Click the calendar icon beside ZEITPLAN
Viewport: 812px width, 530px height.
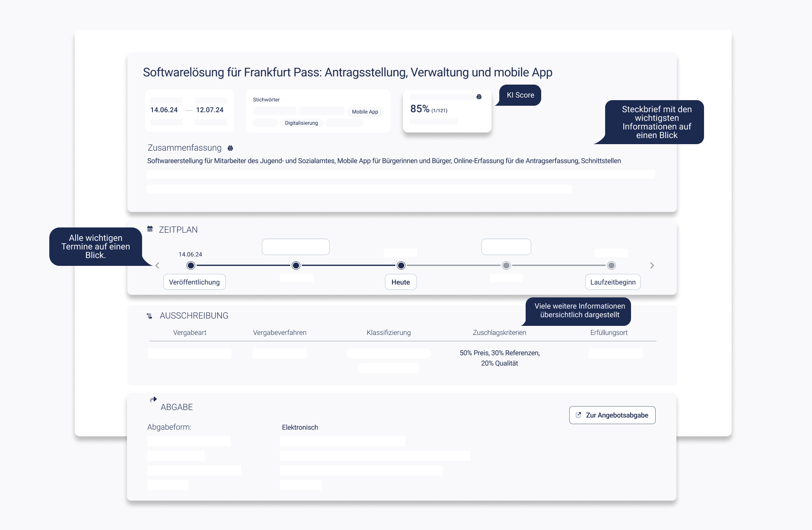point(150,229)
